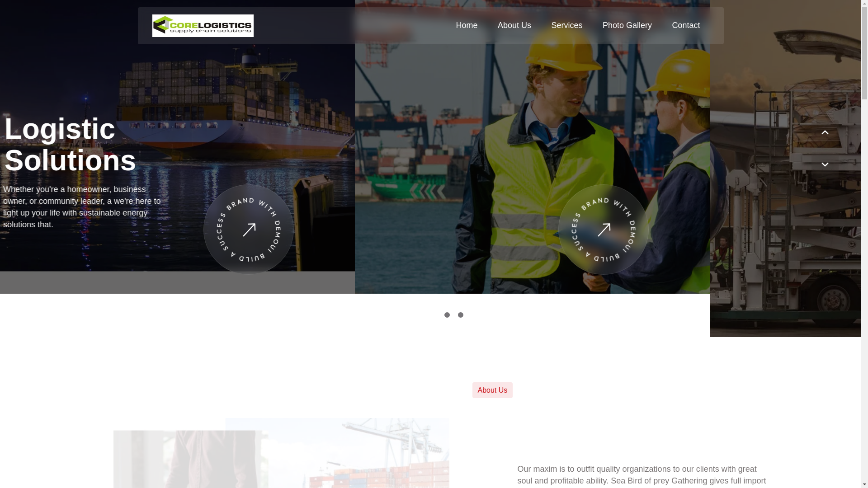868x488 pixels.
Task: Click the About Us section badge
Action: tap(492, 390)
